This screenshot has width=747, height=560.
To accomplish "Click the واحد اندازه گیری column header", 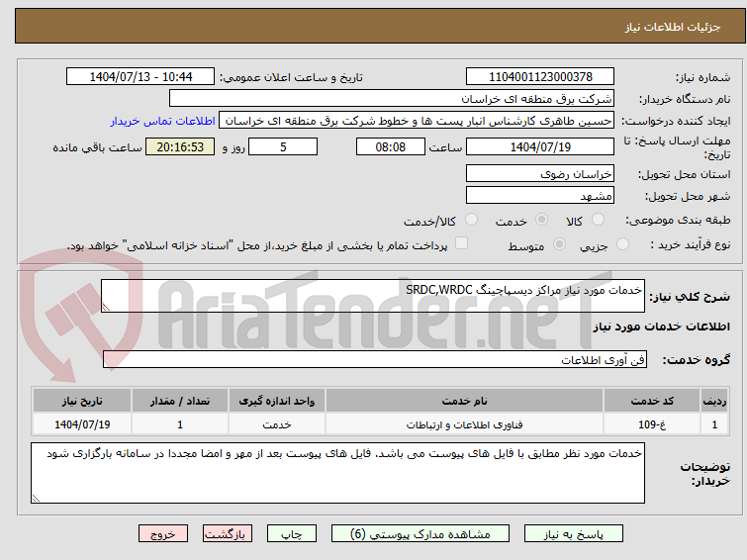I will click(x=277, y=401).
